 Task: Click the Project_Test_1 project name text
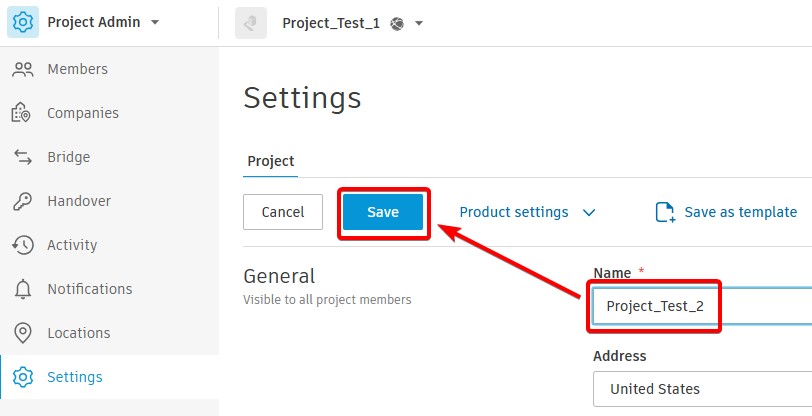pos(331,23)
